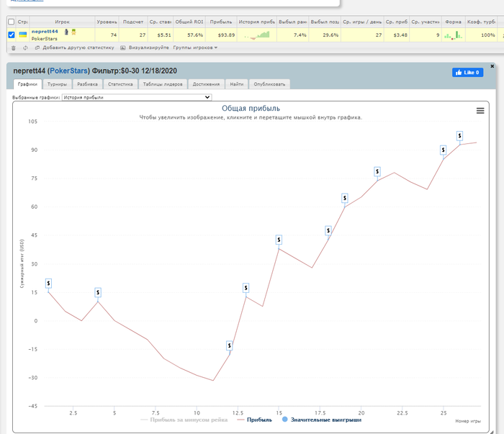Sort by Ср. игры / день column header
The width and height of the screenshot is (504, 434).
click(362, 22)
